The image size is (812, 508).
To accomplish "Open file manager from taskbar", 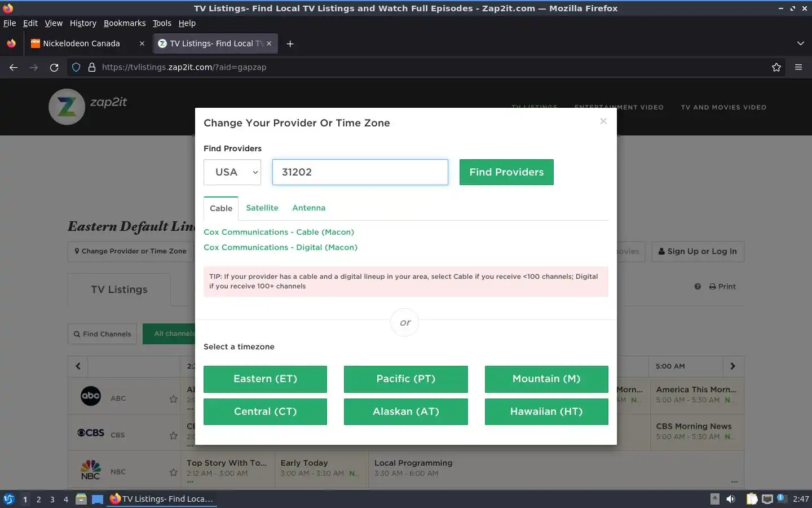I will pyautogui.click(x=81, y=499).
